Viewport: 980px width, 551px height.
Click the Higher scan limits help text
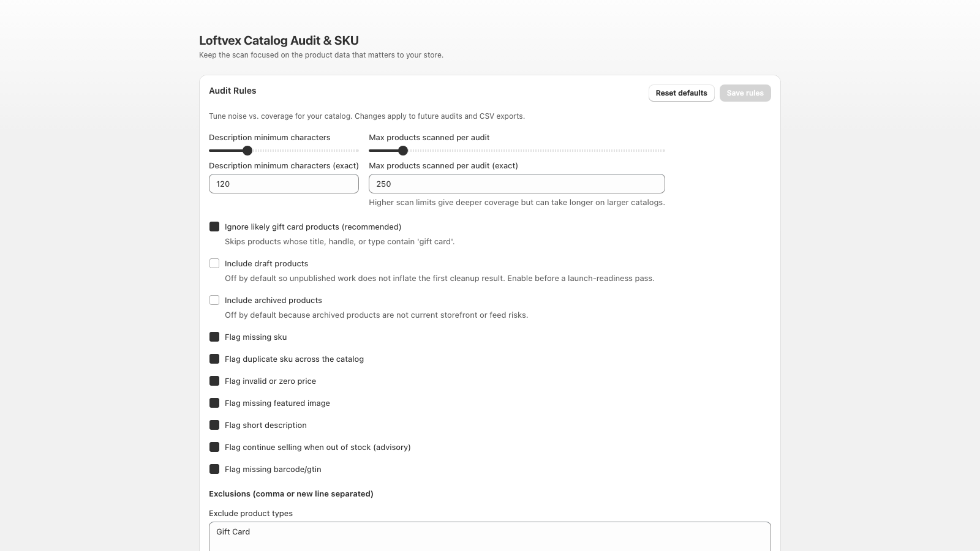(x=516, y=202)
